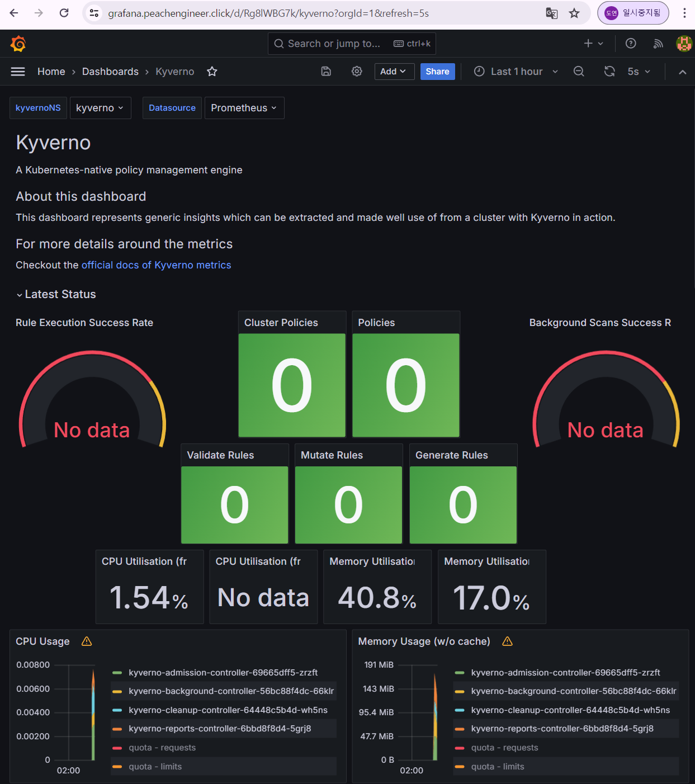This screenshot has width=695, height=784.
Task: Click the 40.8% Memory Utilisation value
Action: (377, 598)
